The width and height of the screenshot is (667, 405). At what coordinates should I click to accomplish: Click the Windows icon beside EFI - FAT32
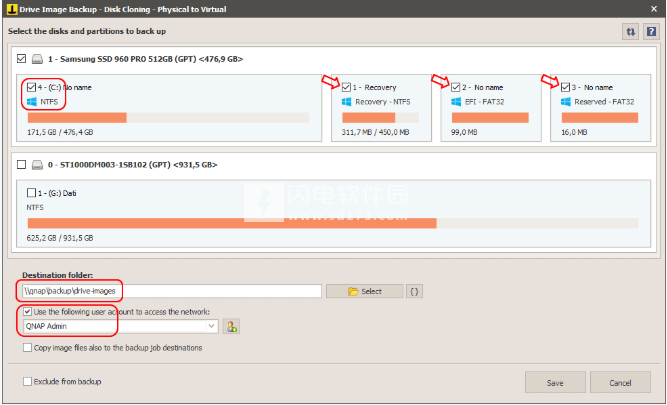(457, 102)
